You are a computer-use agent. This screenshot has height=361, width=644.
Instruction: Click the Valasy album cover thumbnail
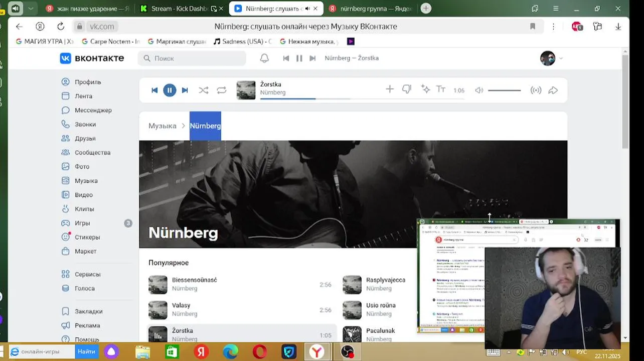coord(158,310)
